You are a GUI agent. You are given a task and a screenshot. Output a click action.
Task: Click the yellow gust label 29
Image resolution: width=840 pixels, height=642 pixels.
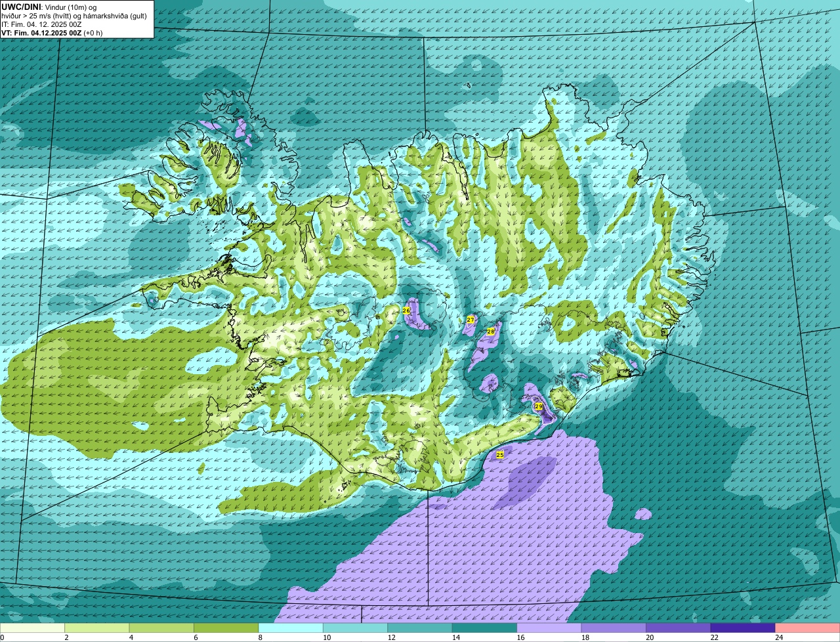click(539, 407)
